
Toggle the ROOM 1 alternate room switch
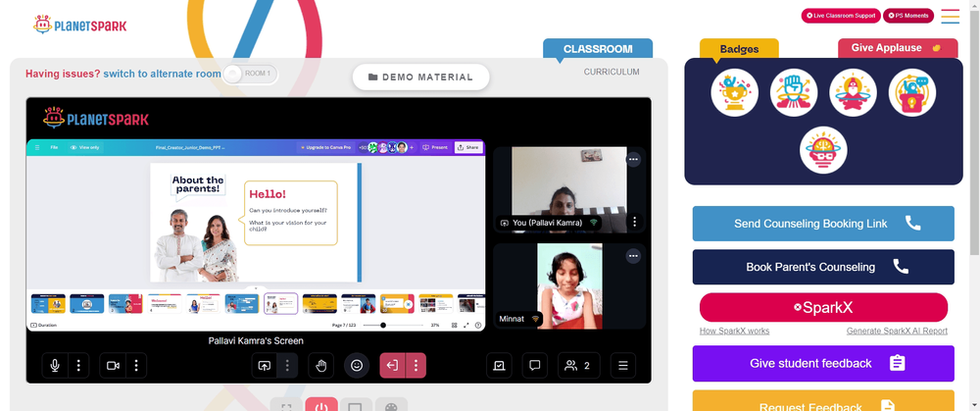tap(251, 74)
